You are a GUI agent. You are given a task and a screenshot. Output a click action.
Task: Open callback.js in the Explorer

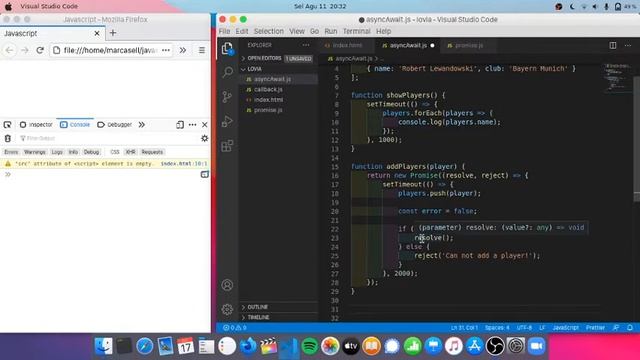coord(278,89)
